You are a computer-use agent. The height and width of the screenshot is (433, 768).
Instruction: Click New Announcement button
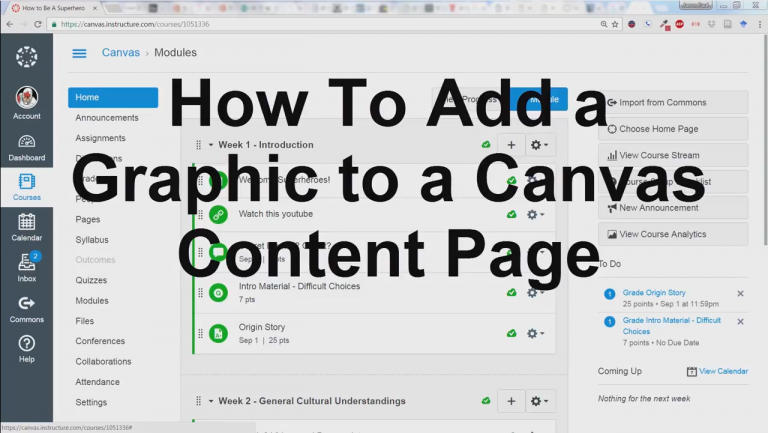coord(673,208)
